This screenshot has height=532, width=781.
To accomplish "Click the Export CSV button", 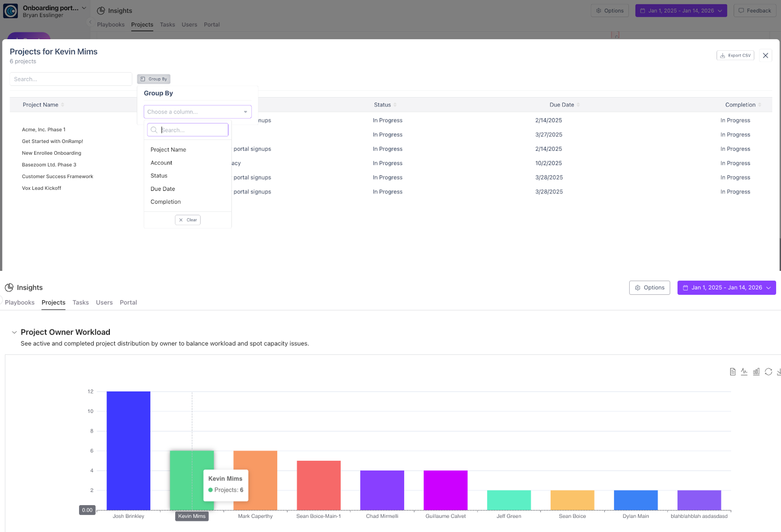I will pos(735,56).
